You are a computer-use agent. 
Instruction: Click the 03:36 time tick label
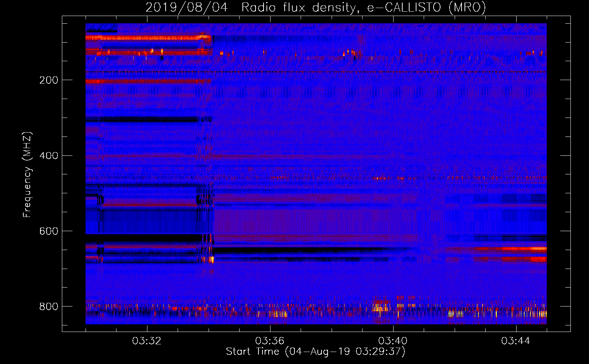coord(270,341)
